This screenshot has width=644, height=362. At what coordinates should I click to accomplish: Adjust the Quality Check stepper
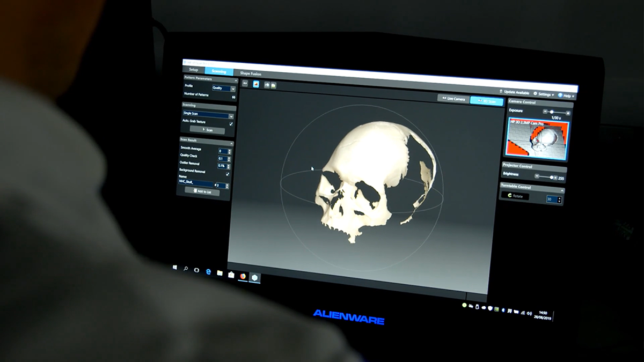tap(224, 159)
